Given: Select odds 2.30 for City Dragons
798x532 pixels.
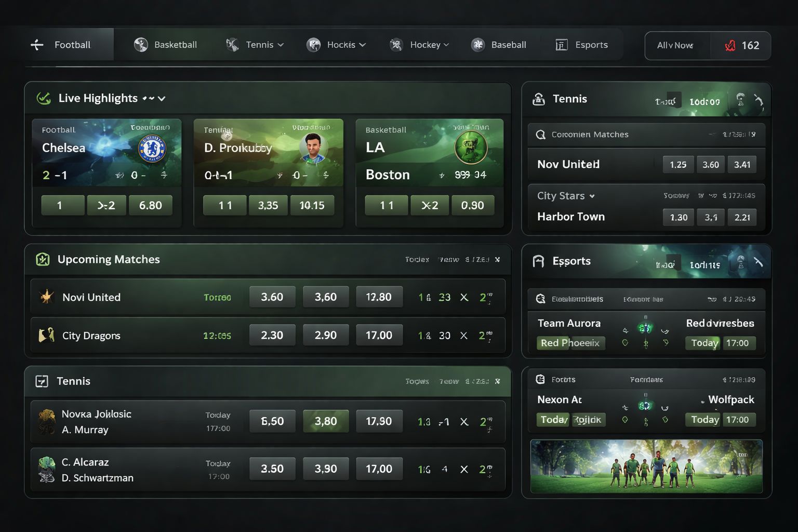Looking at the screenshot, I should pos(272,335).
